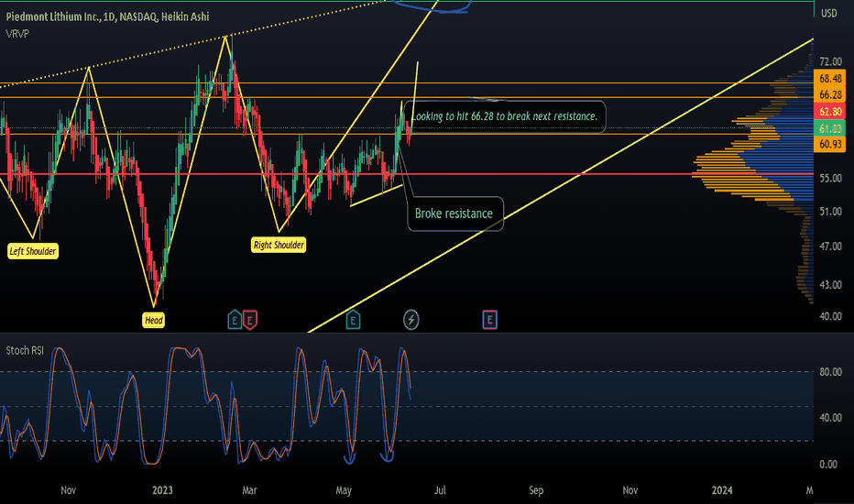Click the lightning bolt event icon

411,320
